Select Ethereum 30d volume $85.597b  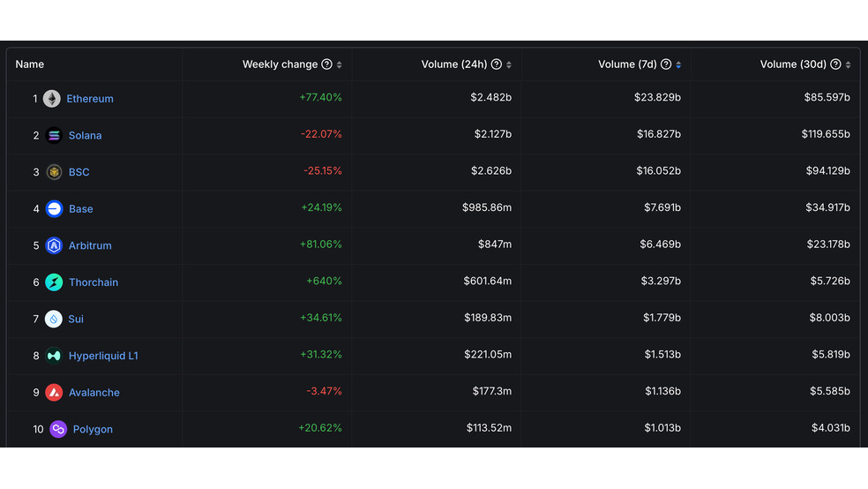pyautogui.click(x=827, y=97)
